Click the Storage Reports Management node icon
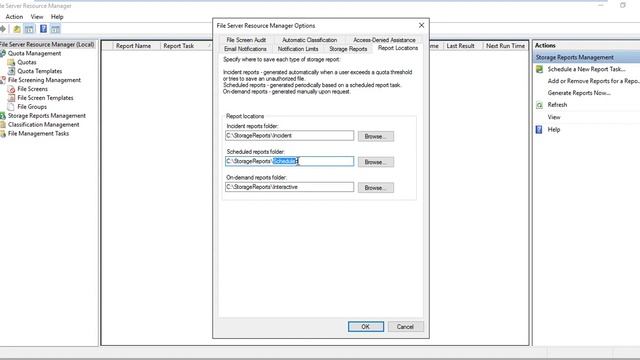The image size is (640, 360). pos(3,116)
